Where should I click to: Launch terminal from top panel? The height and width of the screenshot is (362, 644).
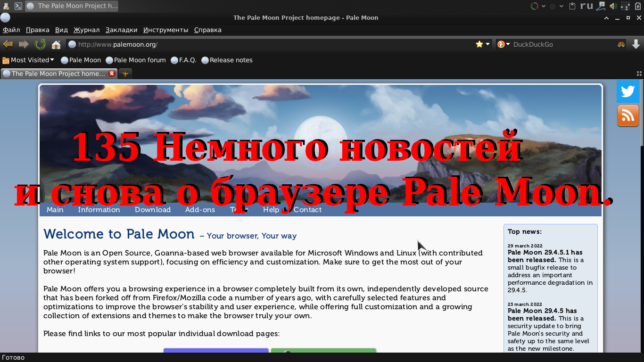pyautogui.click(x=18, y=6)
